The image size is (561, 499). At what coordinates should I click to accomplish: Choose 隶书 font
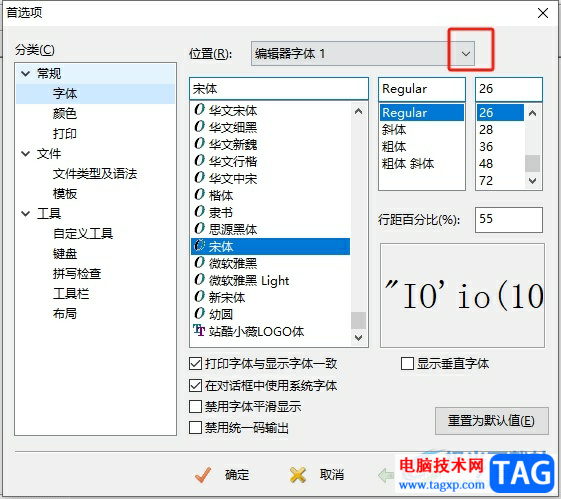point(221,212)
